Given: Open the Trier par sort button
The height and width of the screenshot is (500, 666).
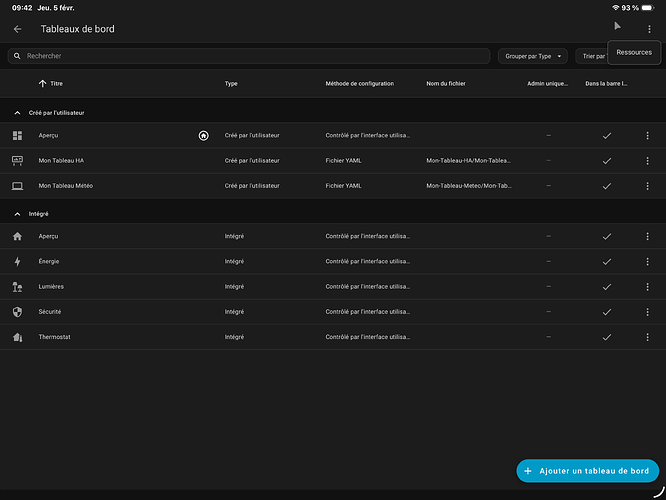Looking at the screenshot, I should click(x=591, y=56).
